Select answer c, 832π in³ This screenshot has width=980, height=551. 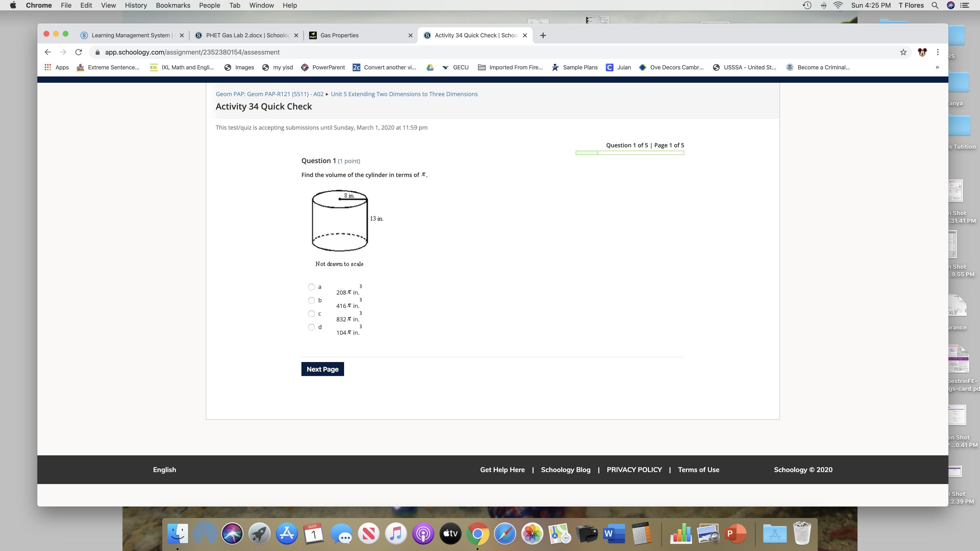click(311, 314)
